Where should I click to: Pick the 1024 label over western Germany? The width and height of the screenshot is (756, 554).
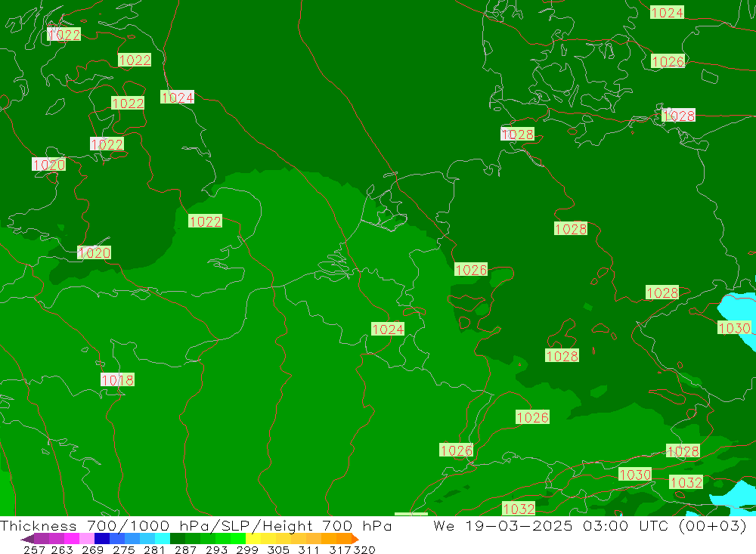tap(388, 330)
